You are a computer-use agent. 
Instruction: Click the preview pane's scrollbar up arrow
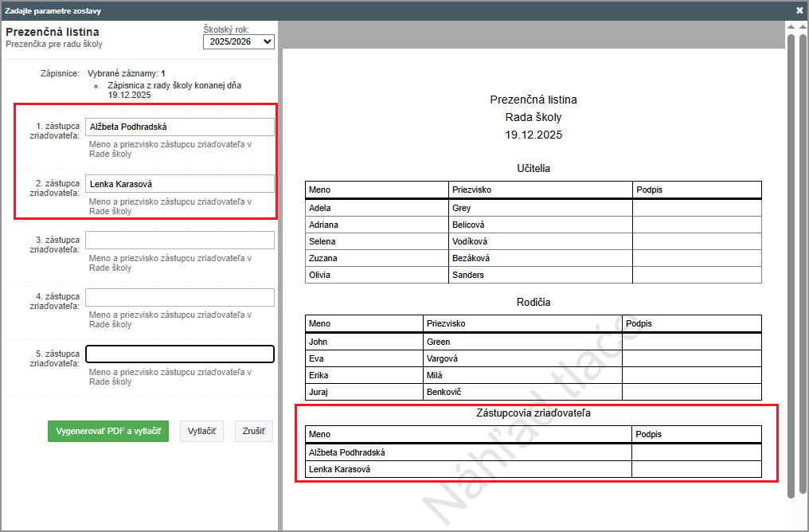791,26
